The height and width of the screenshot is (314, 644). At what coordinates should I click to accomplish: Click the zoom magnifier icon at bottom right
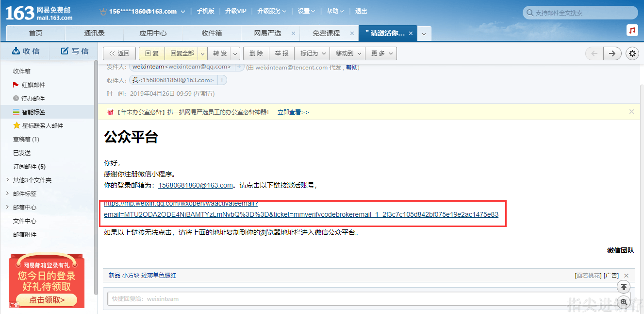coord(624,302)
